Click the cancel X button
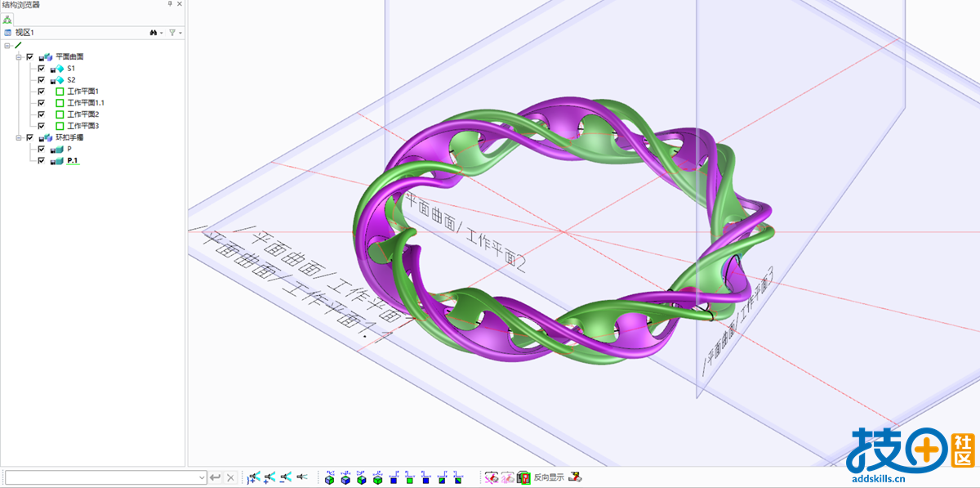Image resolution: width=980 pixels, height=488 pixels. click(231, 477)
